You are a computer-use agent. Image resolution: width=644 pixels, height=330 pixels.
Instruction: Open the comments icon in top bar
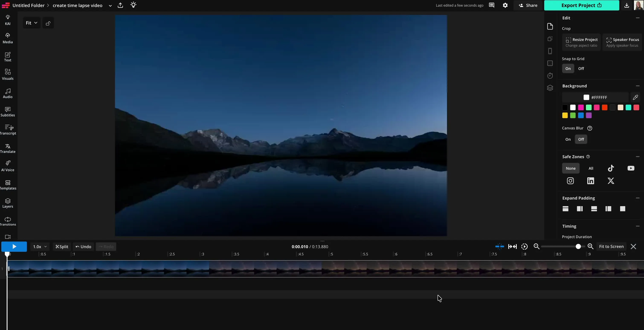click(492, 5)
